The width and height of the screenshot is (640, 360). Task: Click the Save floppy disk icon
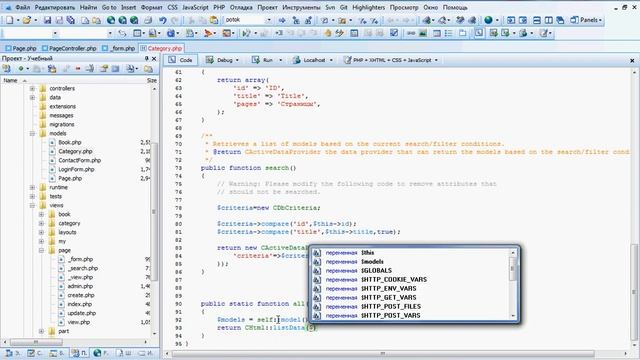[47, 20]
